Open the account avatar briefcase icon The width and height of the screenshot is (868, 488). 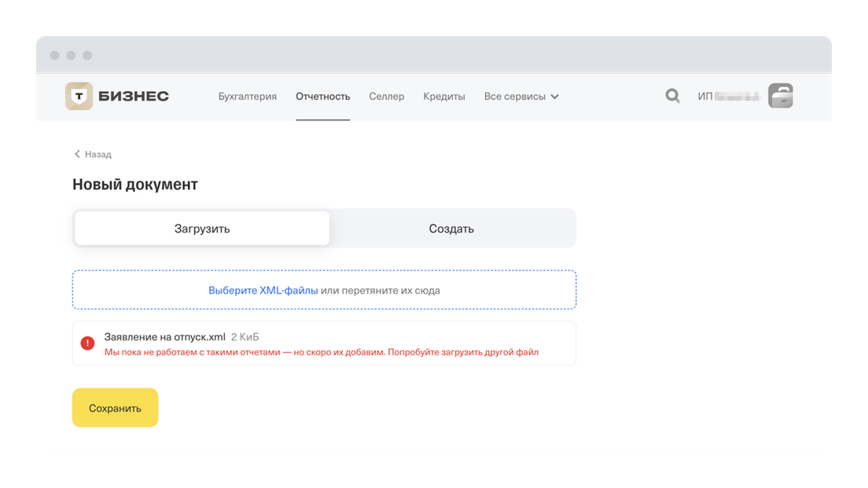[x=780, y=96]
